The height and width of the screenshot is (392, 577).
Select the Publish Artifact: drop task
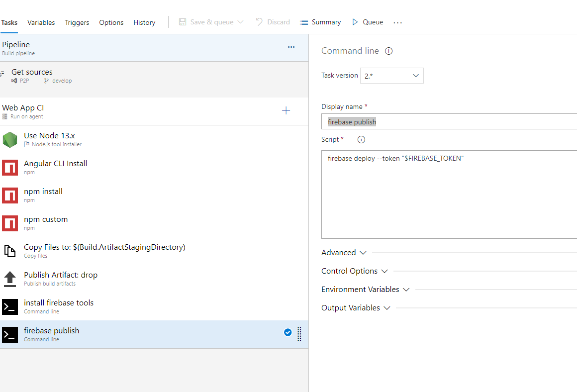point(154,279)
